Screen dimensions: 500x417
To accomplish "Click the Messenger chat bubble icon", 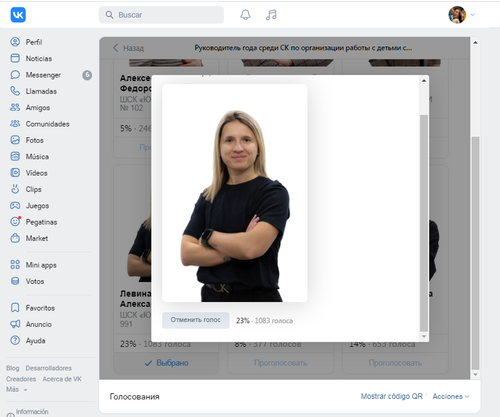I will point(15,75).
